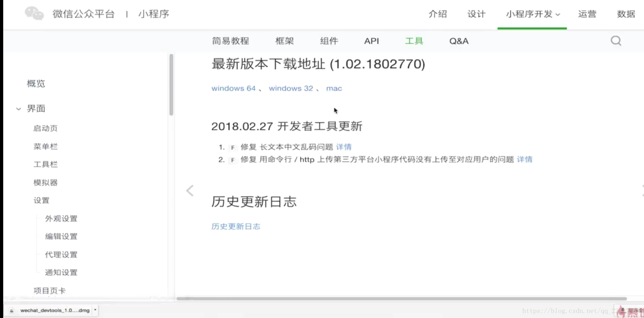Switch to the 简易教程 tab

pyautogui.click(x=230, y=41)
